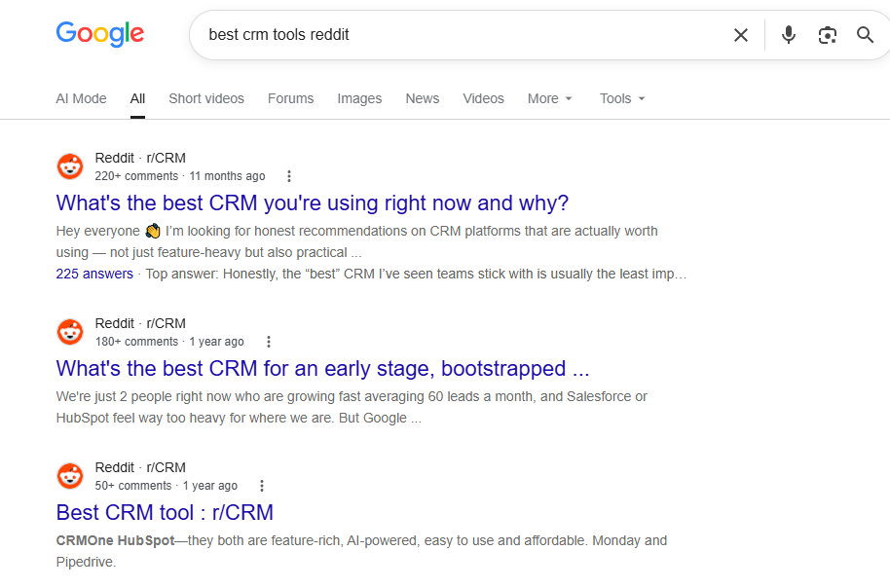Click snippet 'We're just 2 people right now'
Screen dimensions: 890x588
[x=352, y=407]
